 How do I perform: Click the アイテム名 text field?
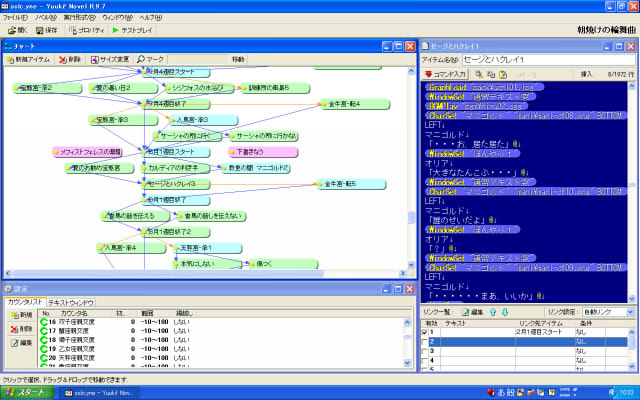(x=549, y=60)
